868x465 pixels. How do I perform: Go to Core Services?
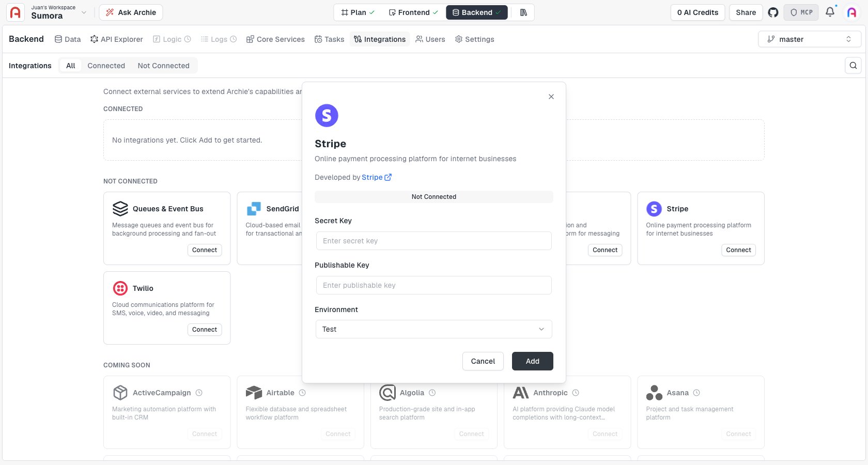(x=275, y=39)
